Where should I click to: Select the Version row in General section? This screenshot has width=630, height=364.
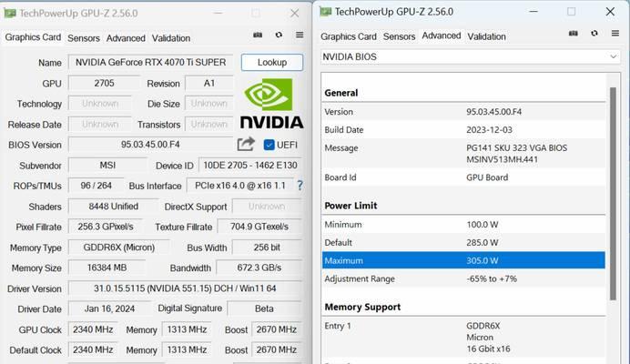463,112
